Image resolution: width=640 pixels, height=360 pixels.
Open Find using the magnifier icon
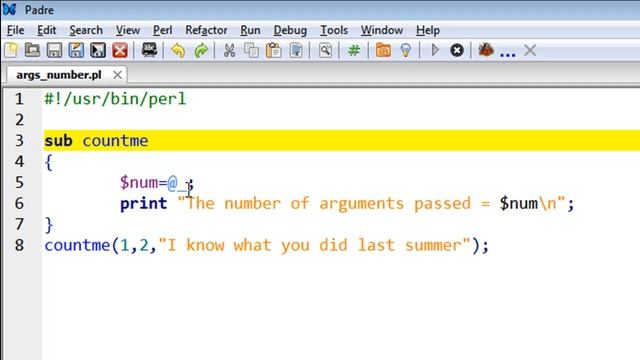tap(325, 51)
